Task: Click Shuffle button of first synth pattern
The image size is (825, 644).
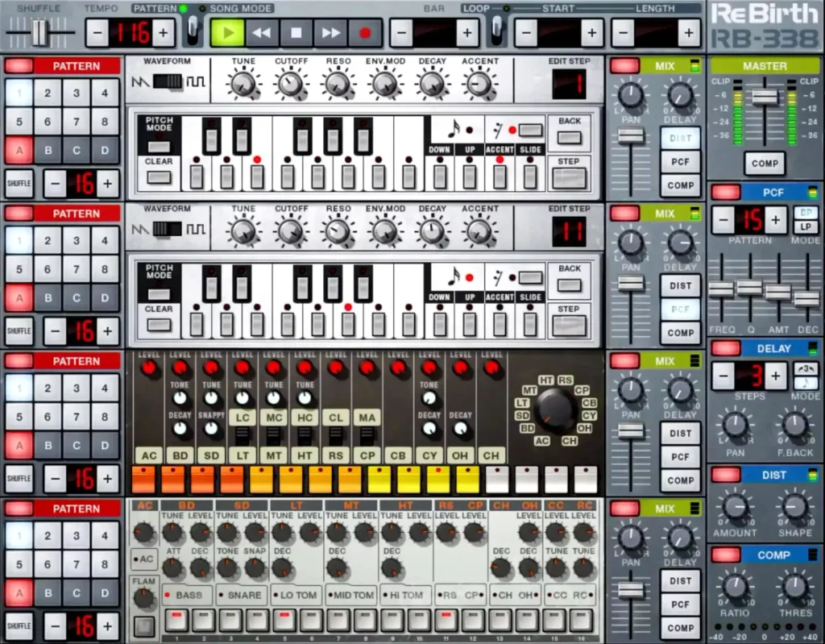Action: (x=19, y=183)
